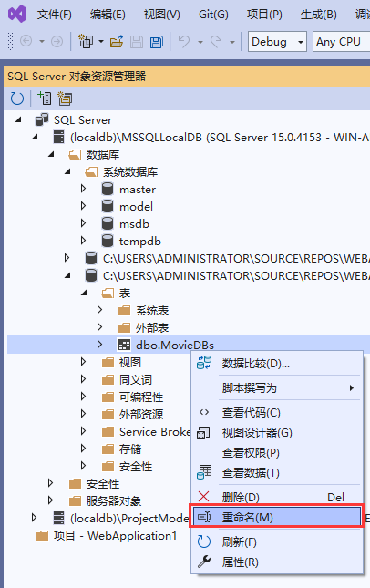Viewport: 370px width, 588px height.
Task: Select the tempdb database item
Action: click(x=139, y=241)
